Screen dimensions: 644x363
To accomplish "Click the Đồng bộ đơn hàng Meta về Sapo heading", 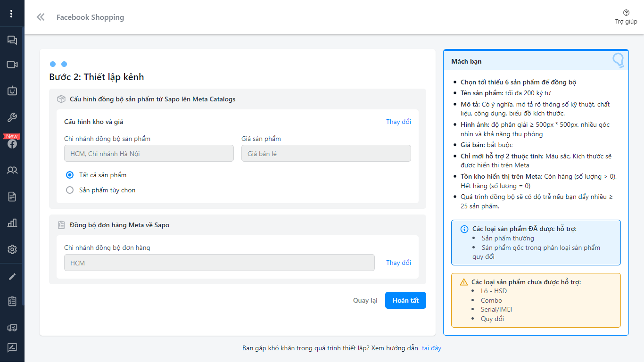I will point(119,225).
